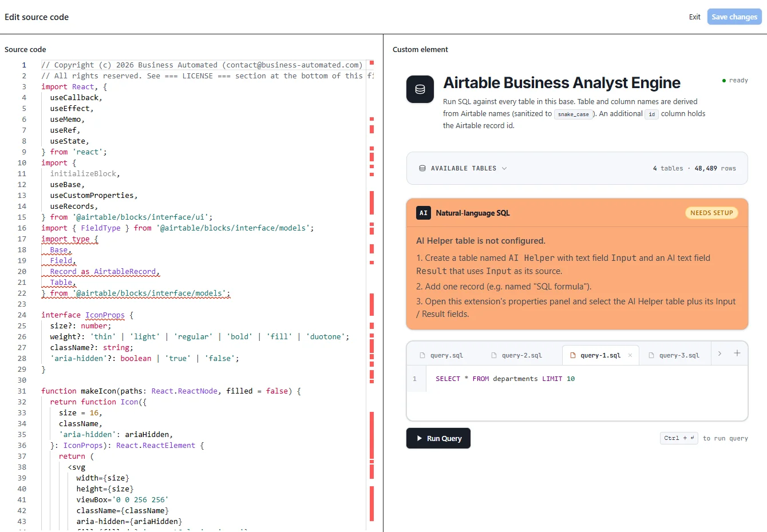767x532 pixels.
Task: Click the NEEDS SETUP badge
Action: coord(711,213)
